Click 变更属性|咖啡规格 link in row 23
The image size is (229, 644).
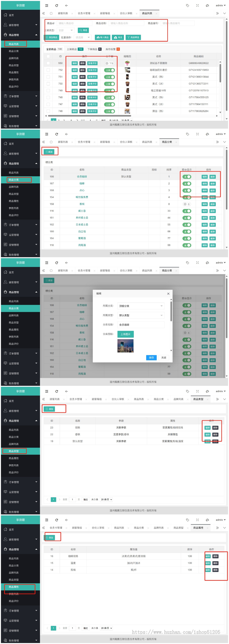coord(173,428)
